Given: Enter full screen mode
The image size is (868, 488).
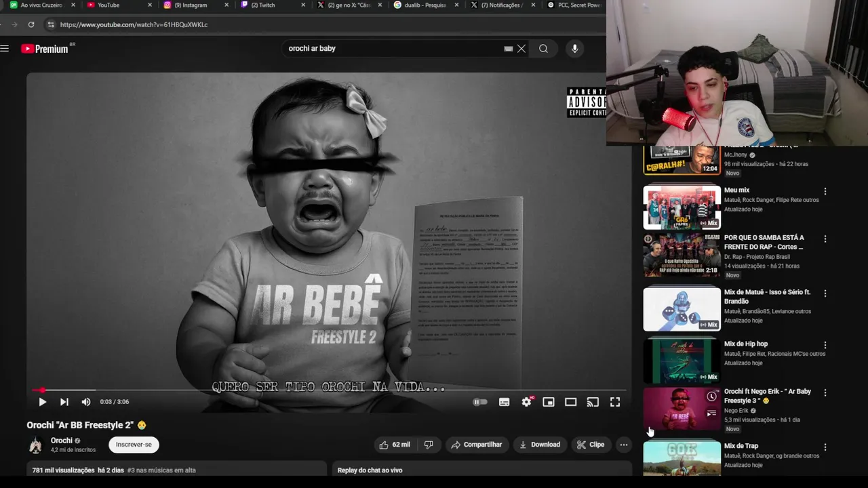Looking at the screenshot, I should click(x=615, y=402).
